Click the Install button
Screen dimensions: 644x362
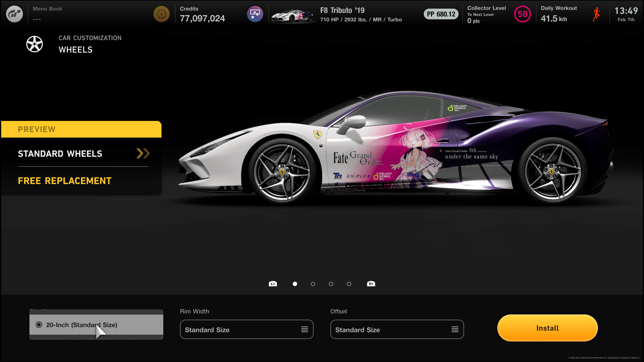(548, 328)
